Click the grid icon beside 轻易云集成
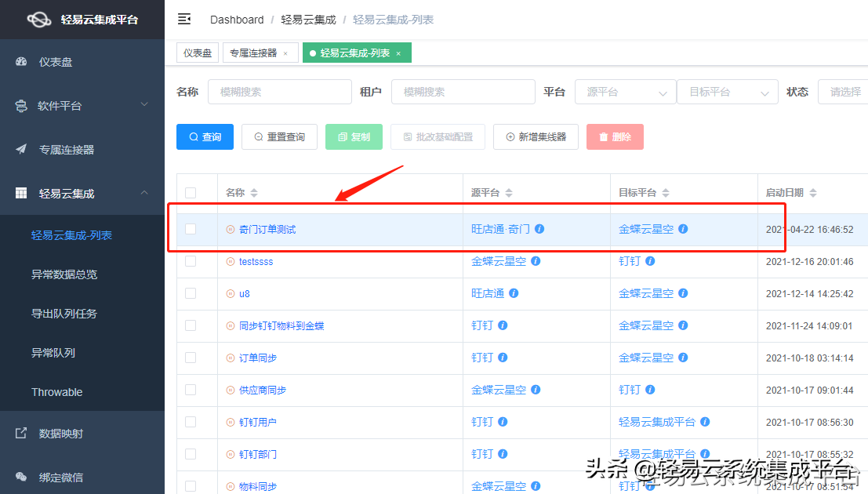The width and height of the screenshot is (868, 494). [x=21, y=194]
